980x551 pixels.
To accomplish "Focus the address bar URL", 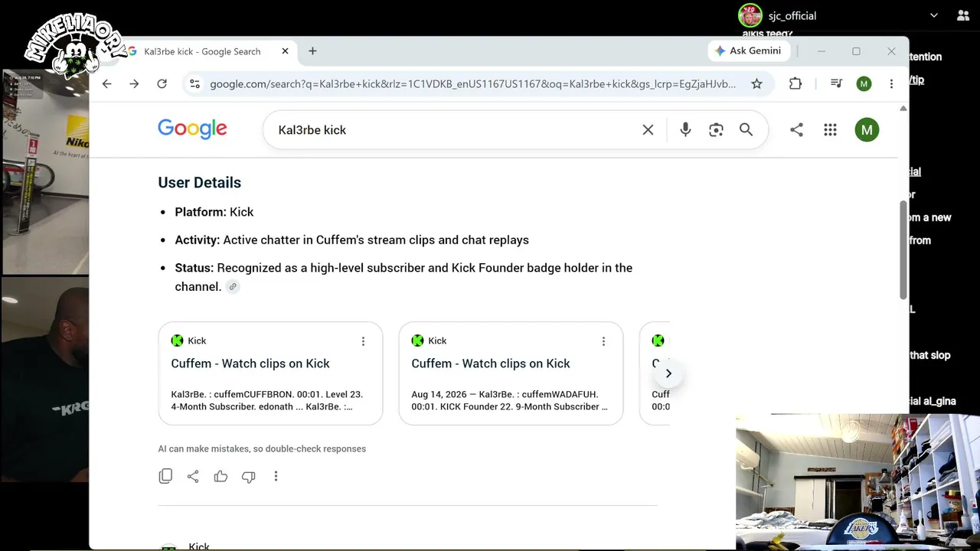I will point(472,83).
